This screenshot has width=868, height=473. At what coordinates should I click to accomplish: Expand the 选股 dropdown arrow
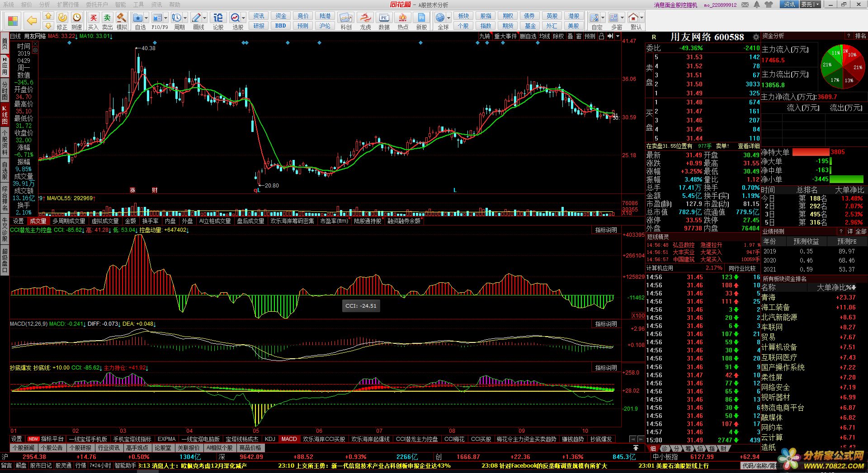coord(244,18)
